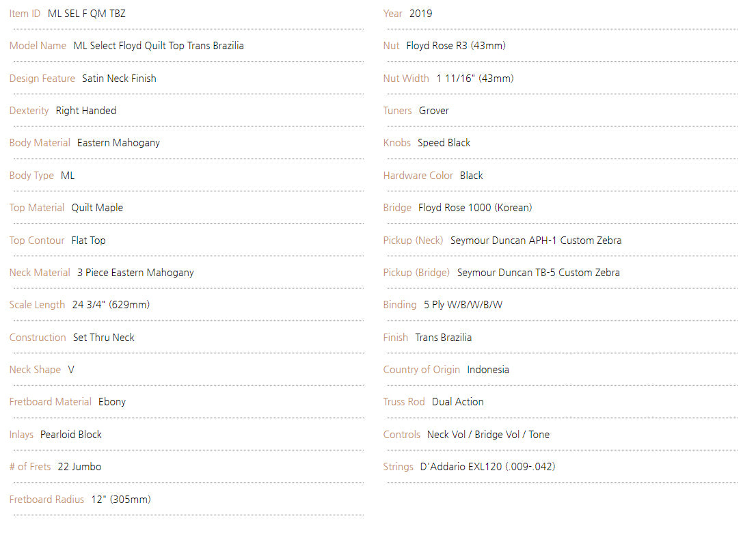Viewport: 756px width, 542px height.
Task: Select the Quilt Maple top material value
Action: (x=97, y=208)
